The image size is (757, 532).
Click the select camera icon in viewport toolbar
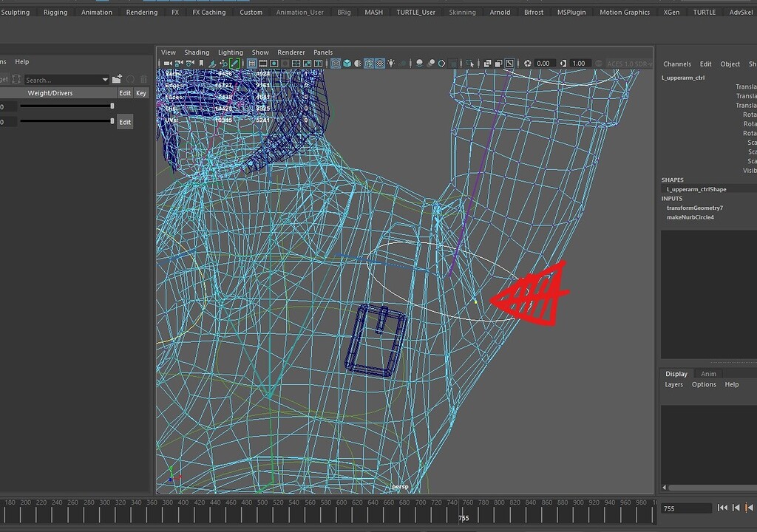tap(166, 64)
